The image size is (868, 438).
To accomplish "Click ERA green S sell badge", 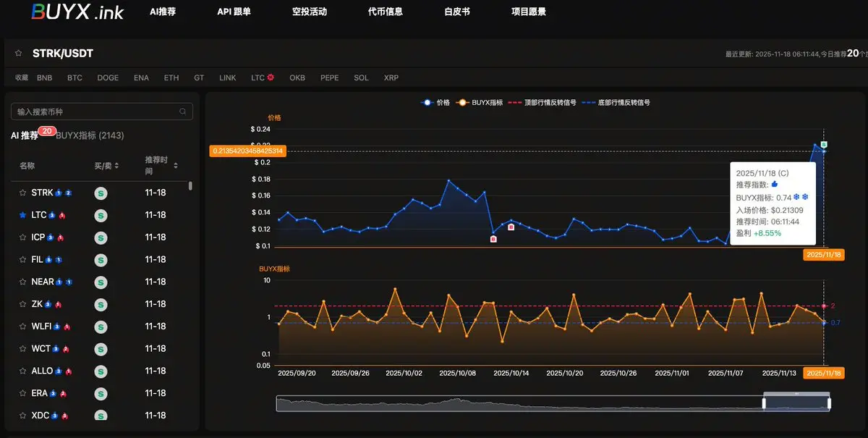I will point(101,393).
